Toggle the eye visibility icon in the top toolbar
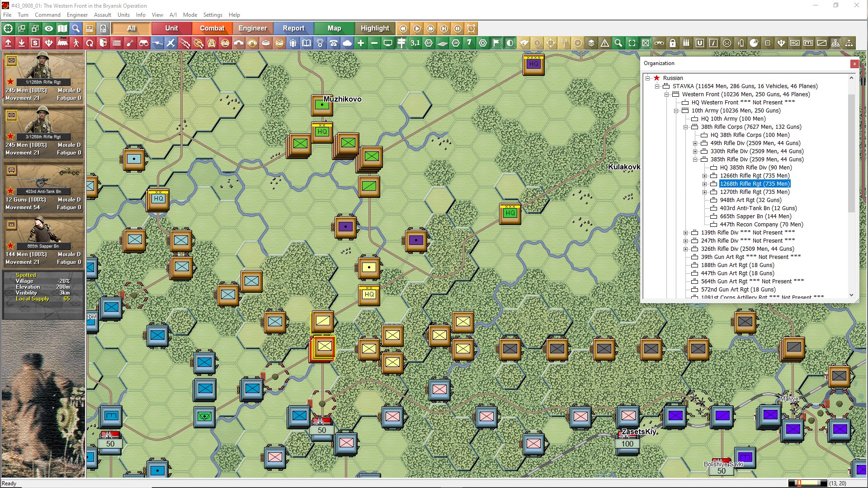This screenshot has width=868, height=488. tap(49, 28)
